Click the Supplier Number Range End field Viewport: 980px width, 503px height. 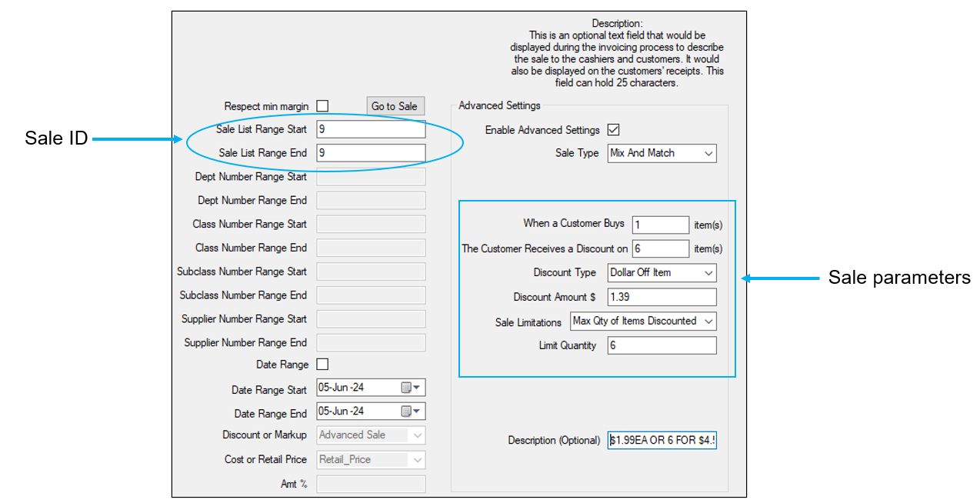point(371,343)
